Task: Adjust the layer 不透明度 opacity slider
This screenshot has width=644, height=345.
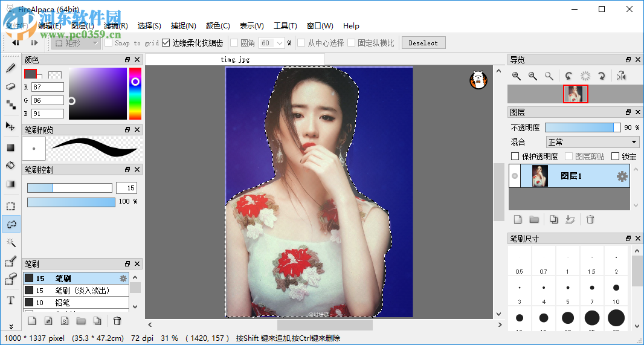Action: coord(583,127)
